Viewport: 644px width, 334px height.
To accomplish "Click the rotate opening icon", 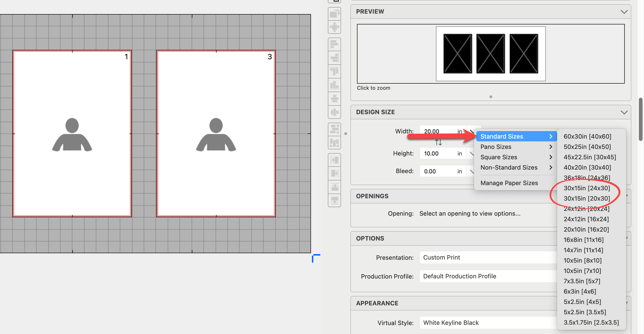I will coord(334,13).
